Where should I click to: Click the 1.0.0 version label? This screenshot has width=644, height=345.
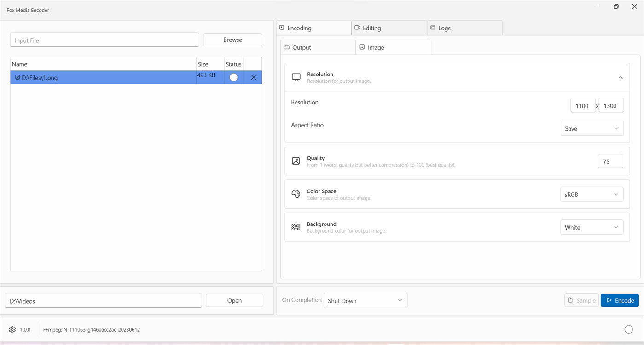pyautogui.click(x=25, y=330)
